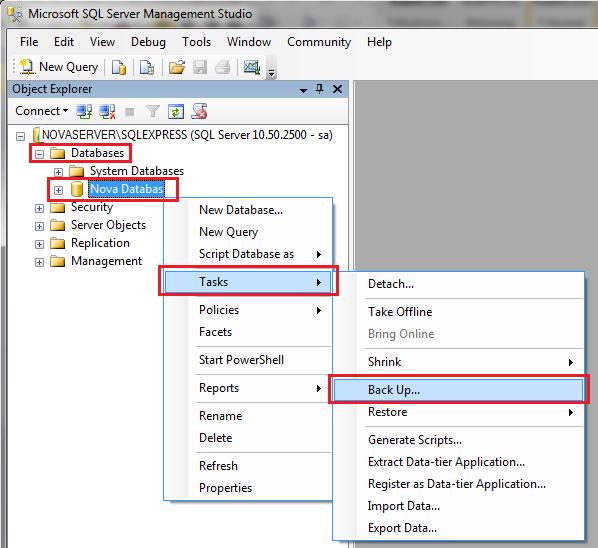This screenshot has width=598, height=548.
Task: Click the Open File folder icon
Action: 177,67
